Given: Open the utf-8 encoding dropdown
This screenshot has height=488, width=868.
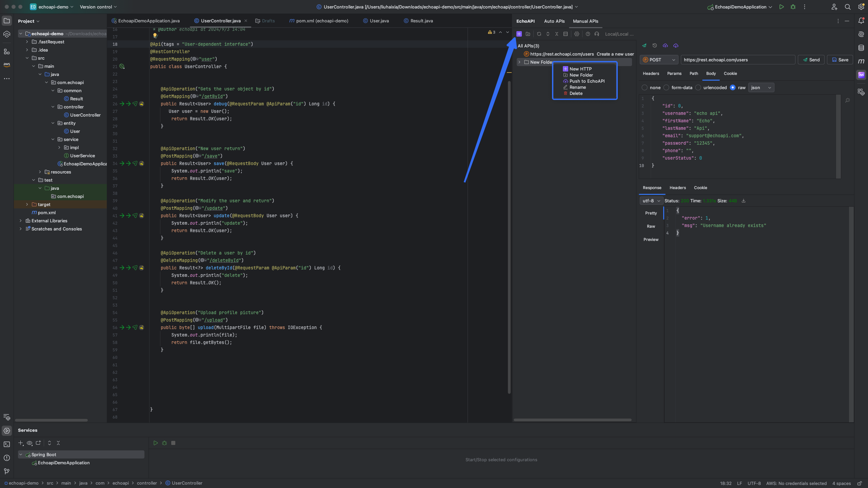Looking at the screenshot, I should (x=651, y=201).
